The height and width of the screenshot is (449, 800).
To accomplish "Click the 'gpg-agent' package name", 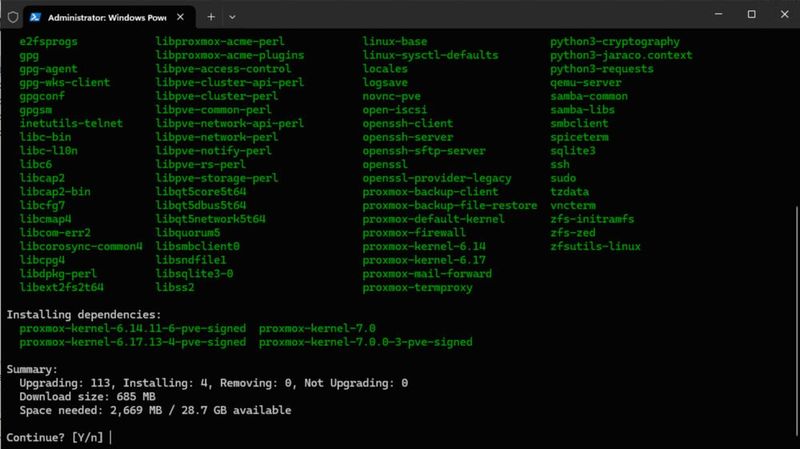I will [x=48, y=69].
